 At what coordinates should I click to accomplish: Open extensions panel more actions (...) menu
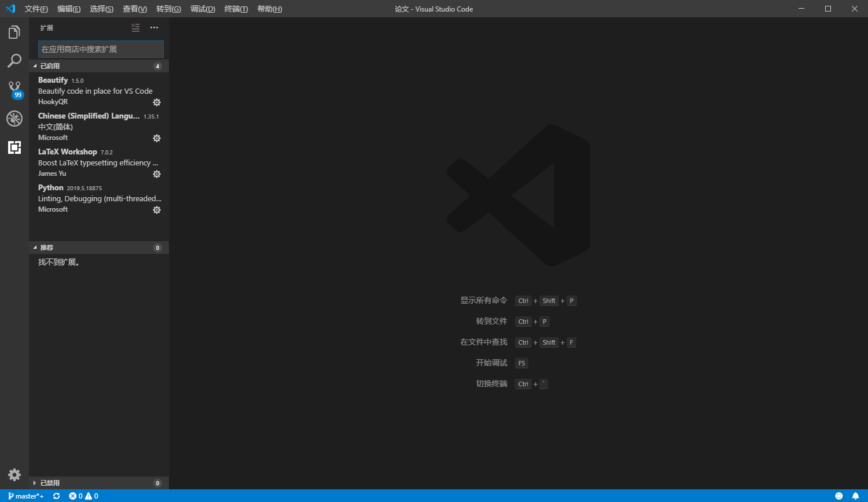(154, 28)
